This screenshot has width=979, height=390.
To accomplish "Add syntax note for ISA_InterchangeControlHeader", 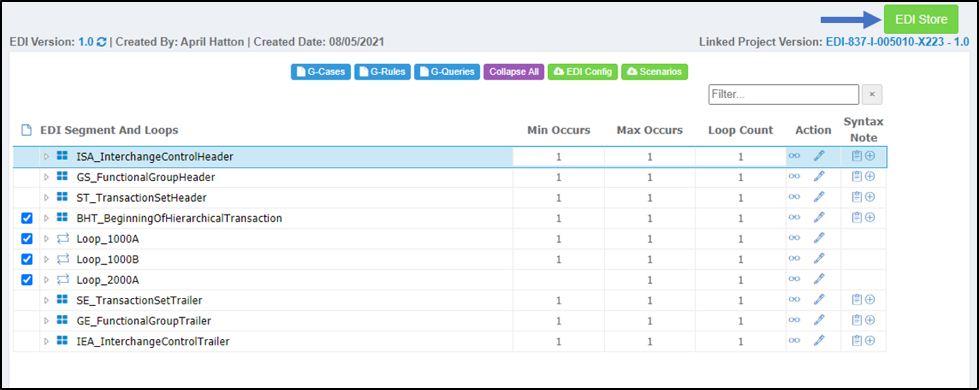I will (x=870, y=156).
